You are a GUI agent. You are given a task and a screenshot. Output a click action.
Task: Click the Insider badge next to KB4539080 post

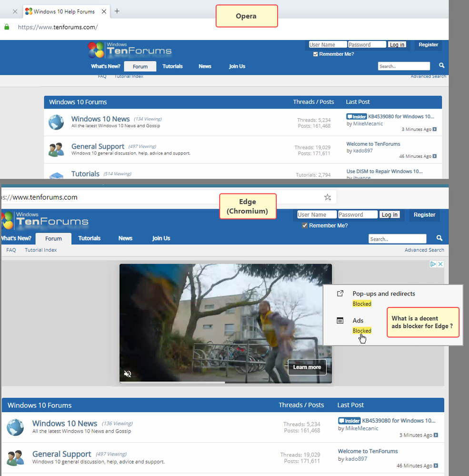tap(349, 420)
